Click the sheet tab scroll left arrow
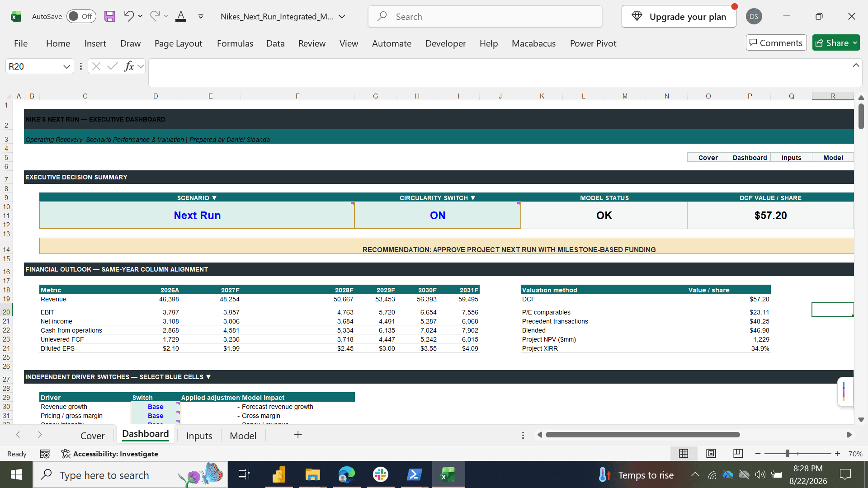The height and width of the screenshot is (488, 868). click(18, 435)
